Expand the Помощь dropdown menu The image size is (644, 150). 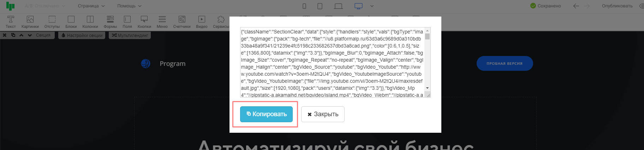point(129,6)
